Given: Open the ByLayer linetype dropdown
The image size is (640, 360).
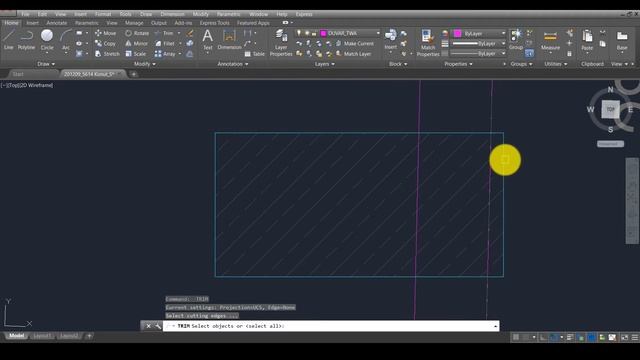Looking at the screenshot, I should click(x=503, y=53).
